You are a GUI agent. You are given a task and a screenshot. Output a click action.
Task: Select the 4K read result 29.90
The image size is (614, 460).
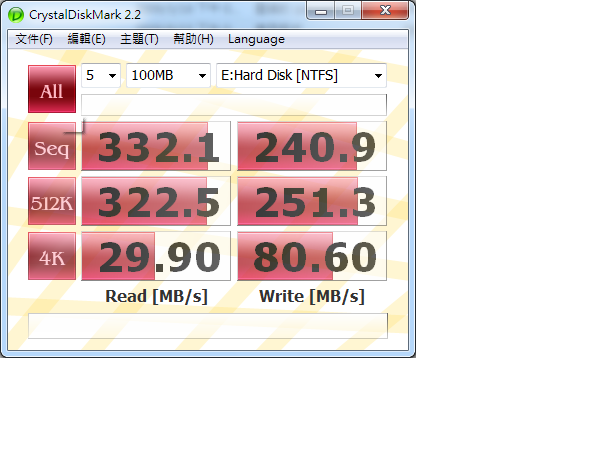click(x=156, y=256)
